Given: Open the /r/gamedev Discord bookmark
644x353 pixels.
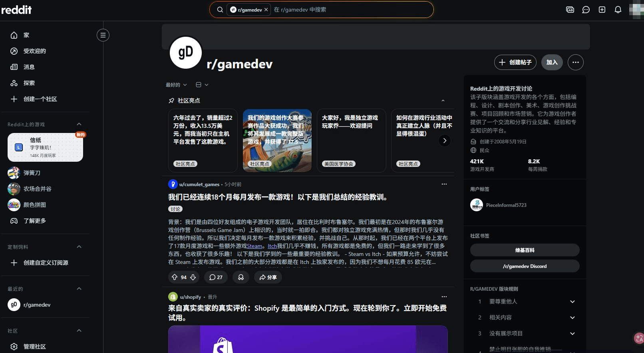Looking at the screenshot, I should click(x=525, y=266).
